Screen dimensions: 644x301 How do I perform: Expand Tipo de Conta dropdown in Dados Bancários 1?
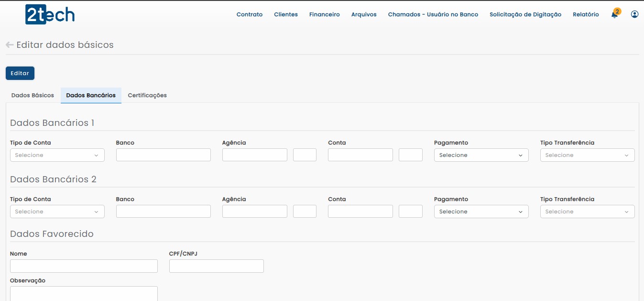(57, 155)
